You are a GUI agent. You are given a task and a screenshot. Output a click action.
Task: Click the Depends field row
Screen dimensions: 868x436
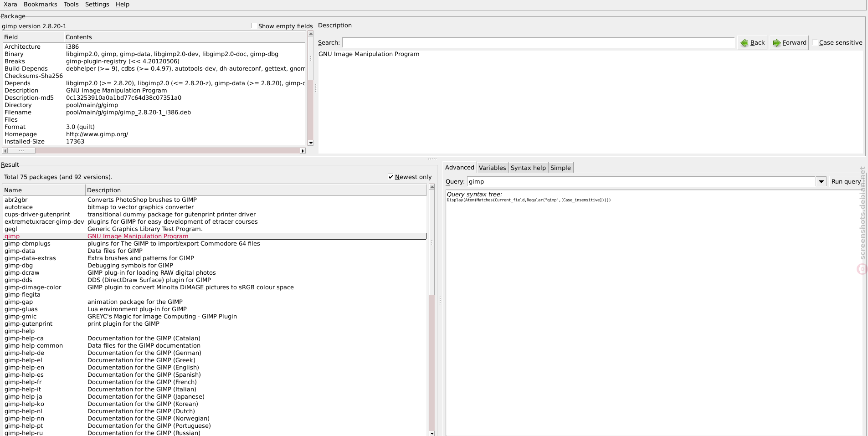pos(154,83)
